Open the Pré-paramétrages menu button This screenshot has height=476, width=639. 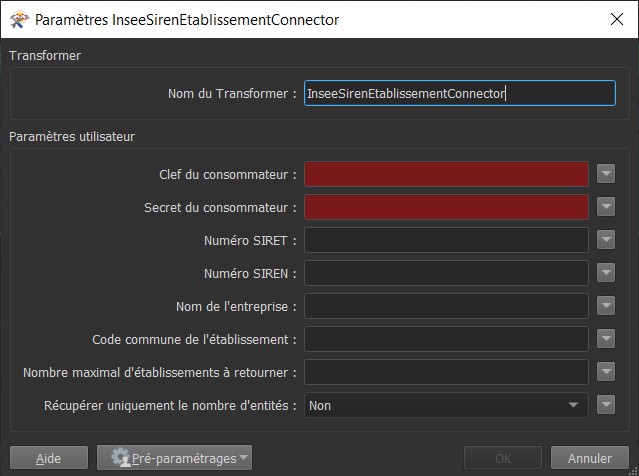click(174, 458)
